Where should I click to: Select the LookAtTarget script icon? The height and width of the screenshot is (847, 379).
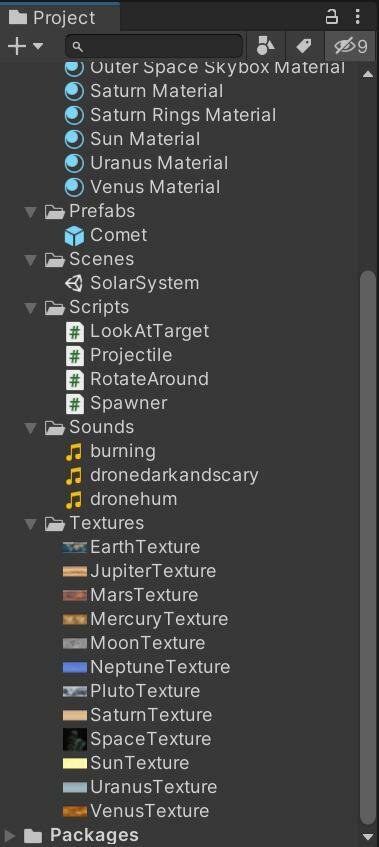point(75,331)
